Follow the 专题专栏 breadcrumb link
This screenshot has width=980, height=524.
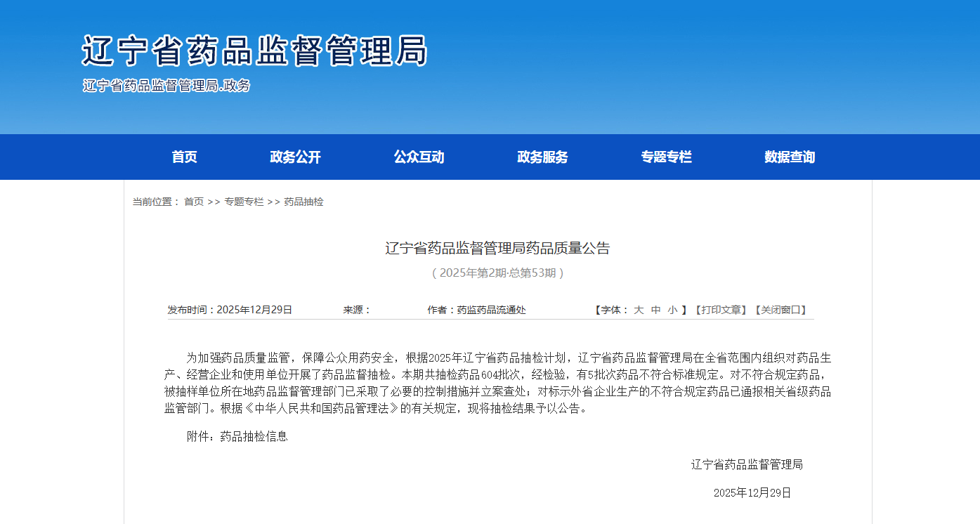244,202
